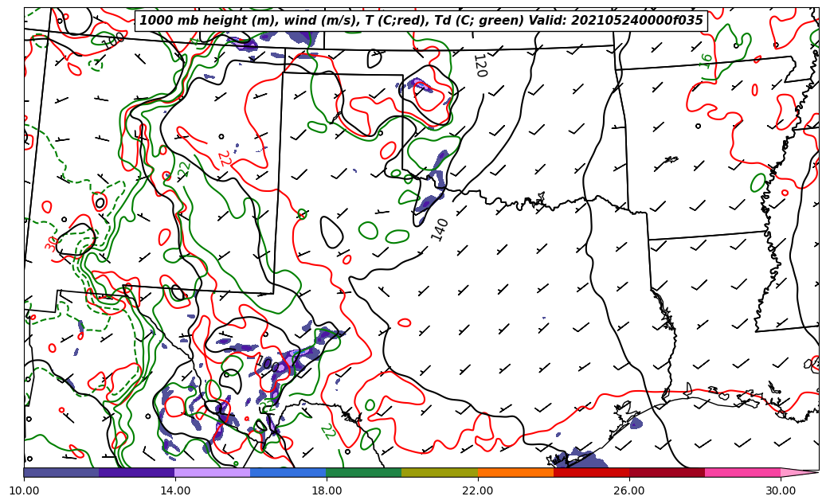This screenshot has height=504, width=826.
Task: Click the orange colorbar segment
Action: (x=515, y=472)
